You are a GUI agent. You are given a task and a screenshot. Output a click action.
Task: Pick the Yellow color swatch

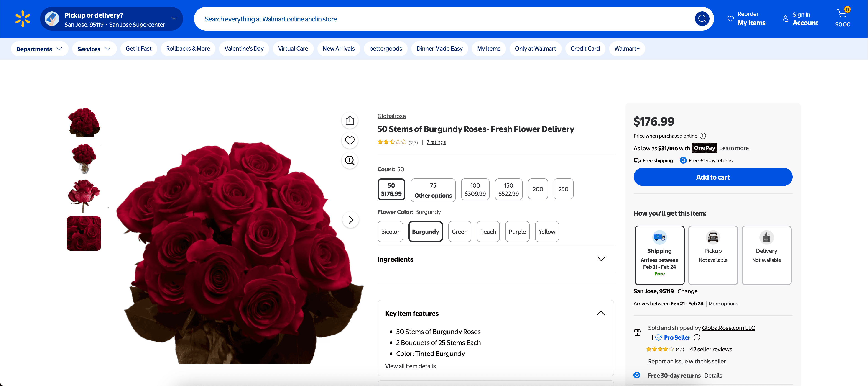(546, 231)
